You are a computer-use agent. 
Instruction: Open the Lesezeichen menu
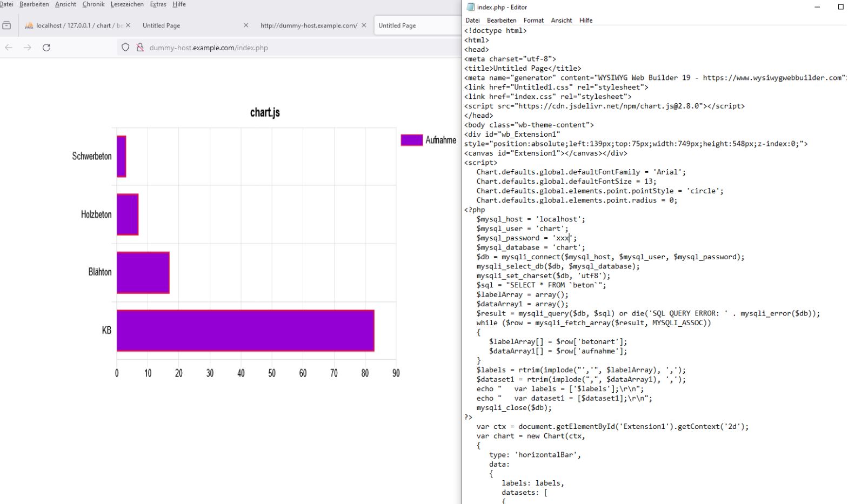127,4
